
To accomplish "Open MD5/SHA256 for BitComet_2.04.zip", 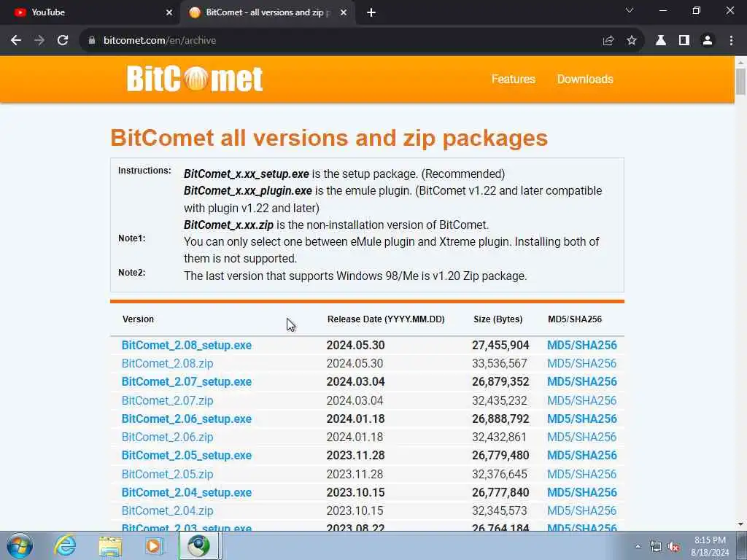I will coord(581,511).
